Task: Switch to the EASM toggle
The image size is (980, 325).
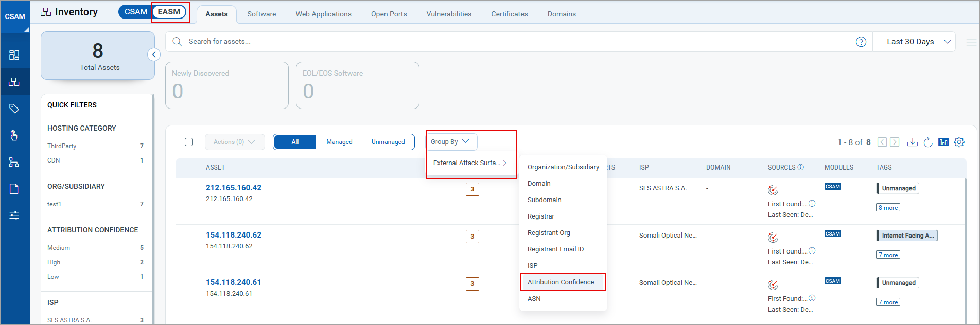Action: [169, 12]
